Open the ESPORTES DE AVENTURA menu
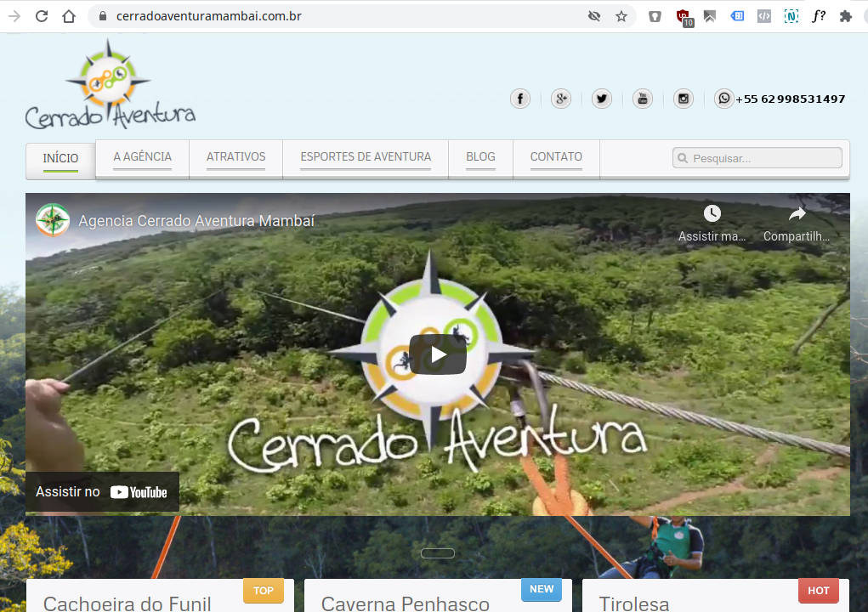 point(366,157)
